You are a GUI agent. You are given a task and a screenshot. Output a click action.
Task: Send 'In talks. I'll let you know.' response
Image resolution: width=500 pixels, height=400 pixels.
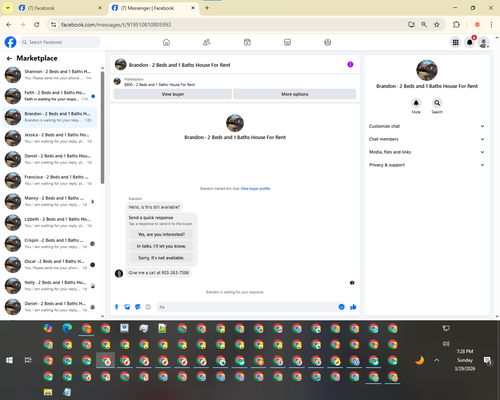(x=161, y=246)
